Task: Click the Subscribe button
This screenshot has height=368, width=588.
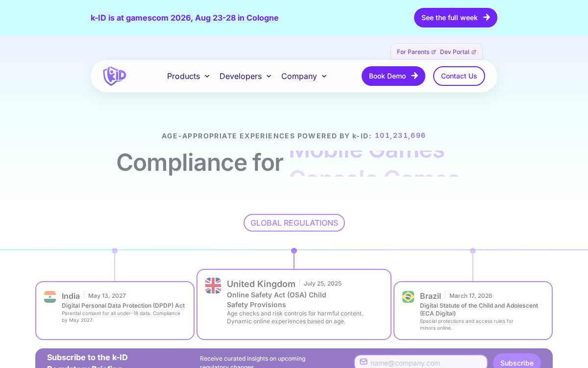Action: pyautogui.click(x=517, y=363)
